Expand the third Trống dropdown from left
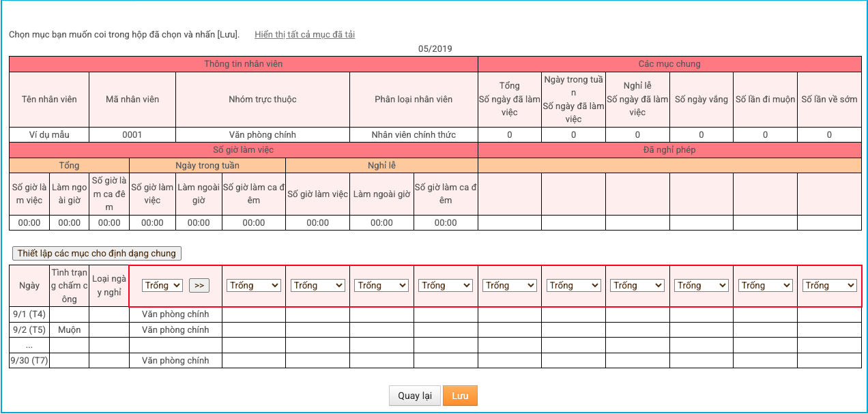This screenshot has height=414, width=868. (x=318, y=286)
